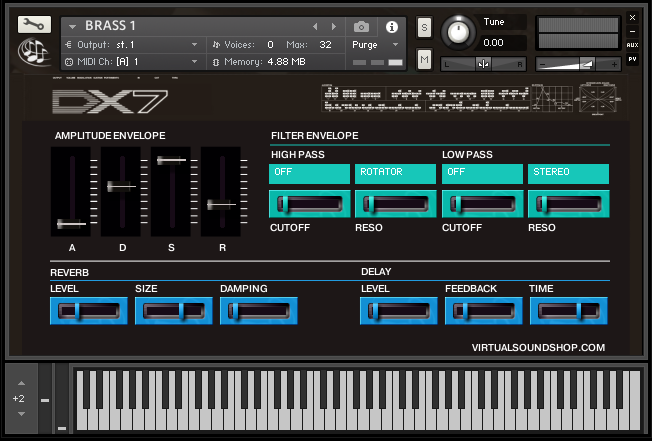This screenshot has height=441, width=652.
Task: Toggle the Low Pass OFF switch
Action: (481, 173)
